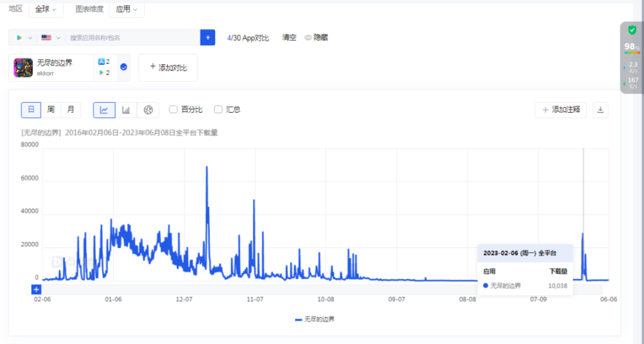Open the US flag country dropdown
Screen dimensions: 644x344
click(51, 38)
